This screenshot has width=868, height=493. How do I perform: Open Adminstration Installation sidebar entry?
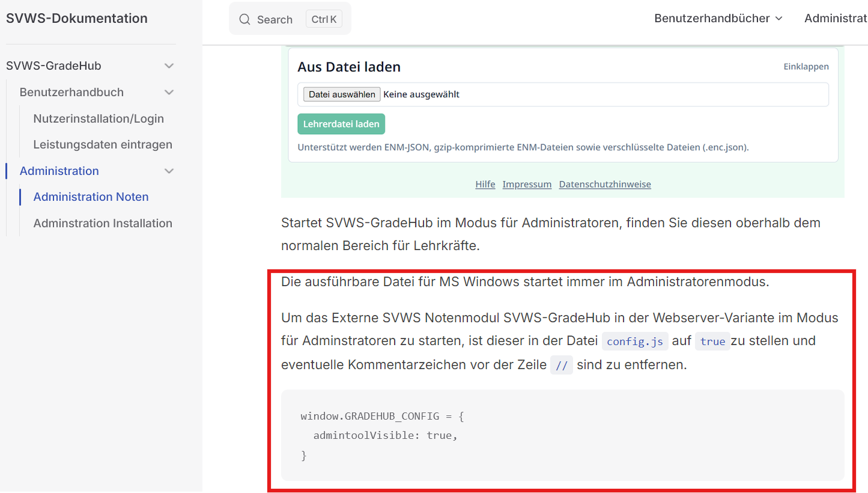coord(103,223)
